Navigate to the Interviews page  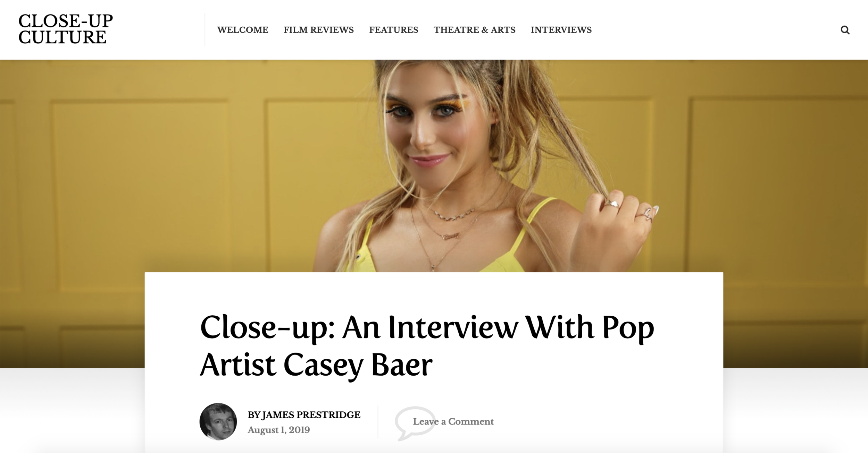pyautogui.click(x=561, y=30)
